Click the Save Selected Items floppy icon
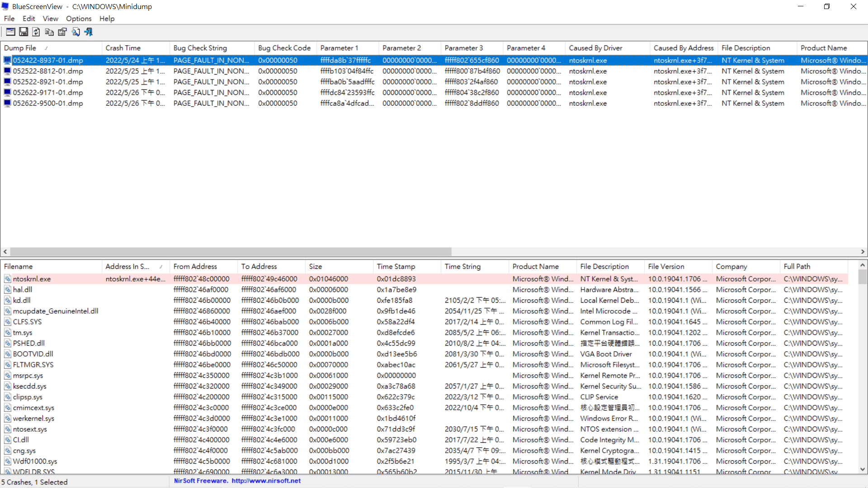868x488 pixels. pos(24,32)
